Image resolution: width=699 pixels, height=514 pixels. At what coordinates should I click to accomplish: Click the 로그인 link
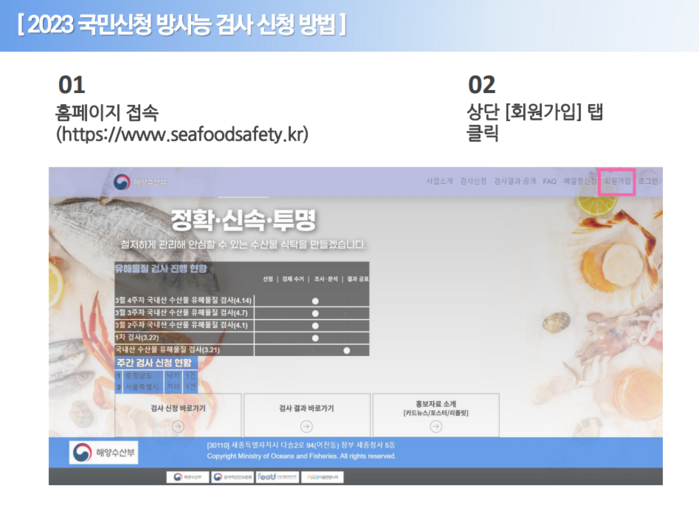point(648,181)
